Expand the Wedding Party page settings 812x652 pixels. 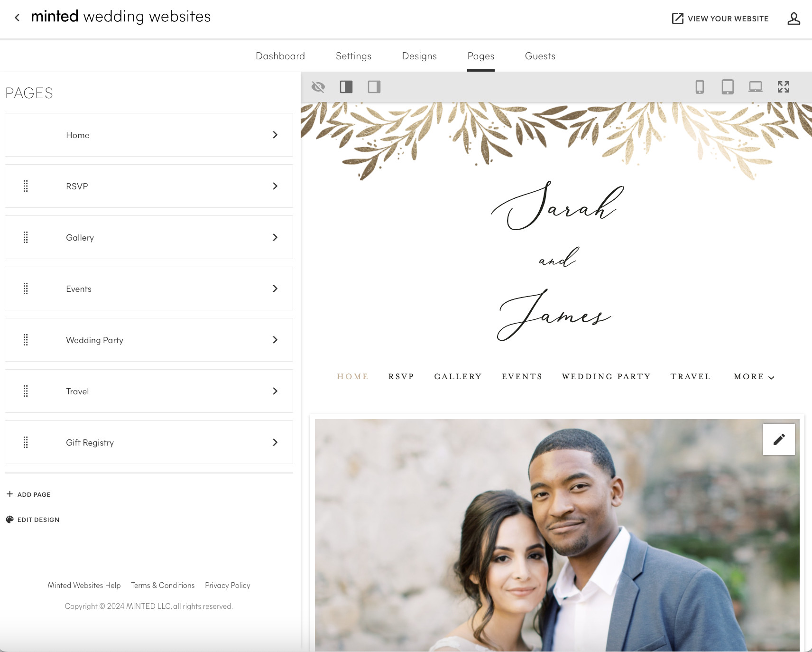pyautogui.click(x=275, y=340)
